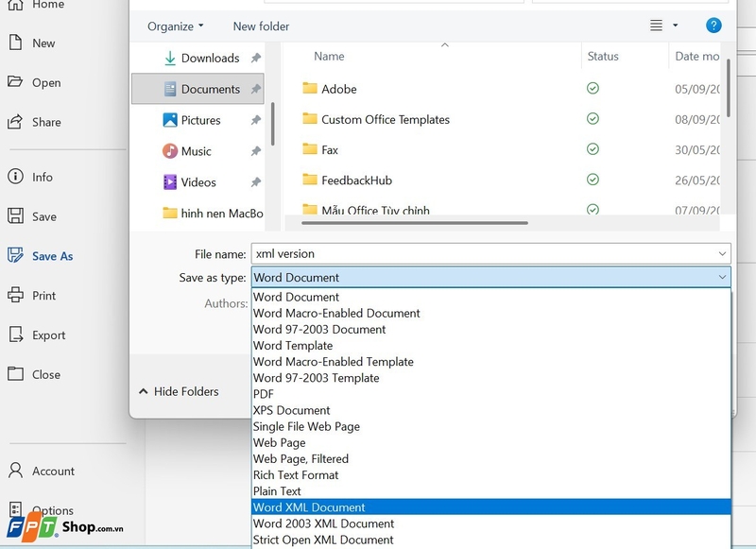Click pin icon next to Music
Viewport: 756px width, 549px height.
pyautogui.click(x=255, y=151)
